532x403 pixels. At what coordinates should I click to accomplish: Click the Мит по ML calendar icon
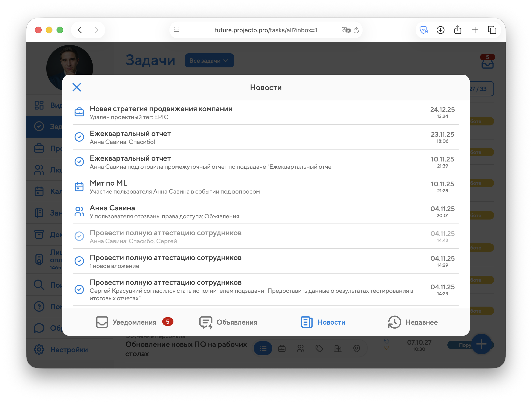click(x=79, y=187)
